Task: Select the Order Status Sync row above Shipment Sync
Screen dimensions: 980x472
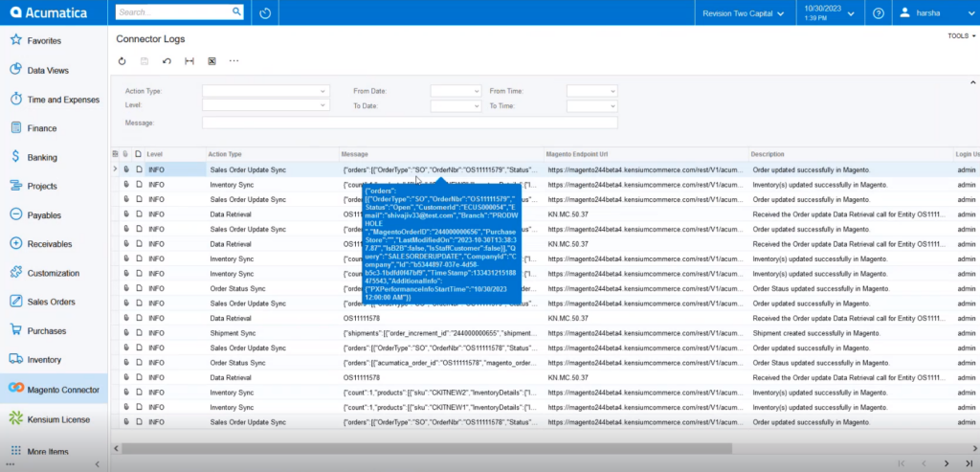Action: [237, 288]
